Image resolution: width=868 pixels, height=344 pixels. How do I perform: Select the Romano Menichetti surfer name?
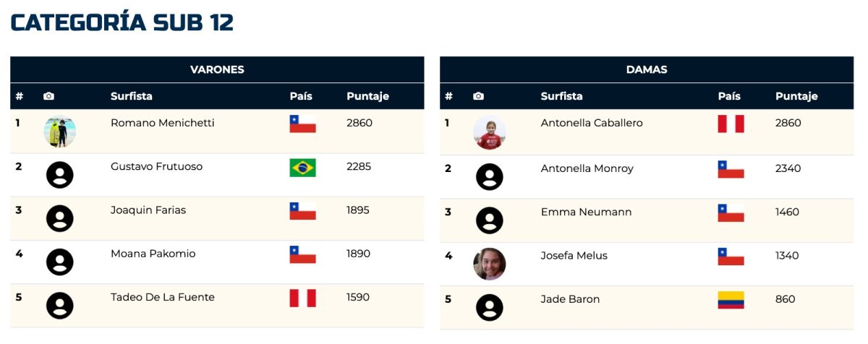click(163, 123)
